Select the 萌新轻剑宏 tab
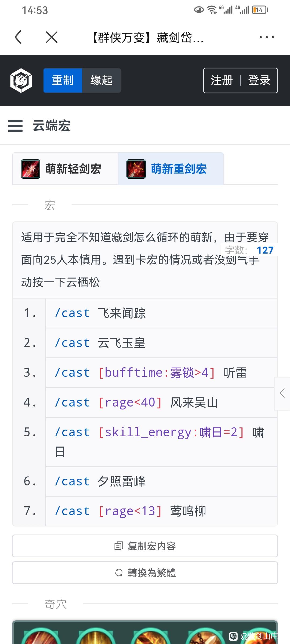This screenshot has height=644, width=290. click(65, 169)
